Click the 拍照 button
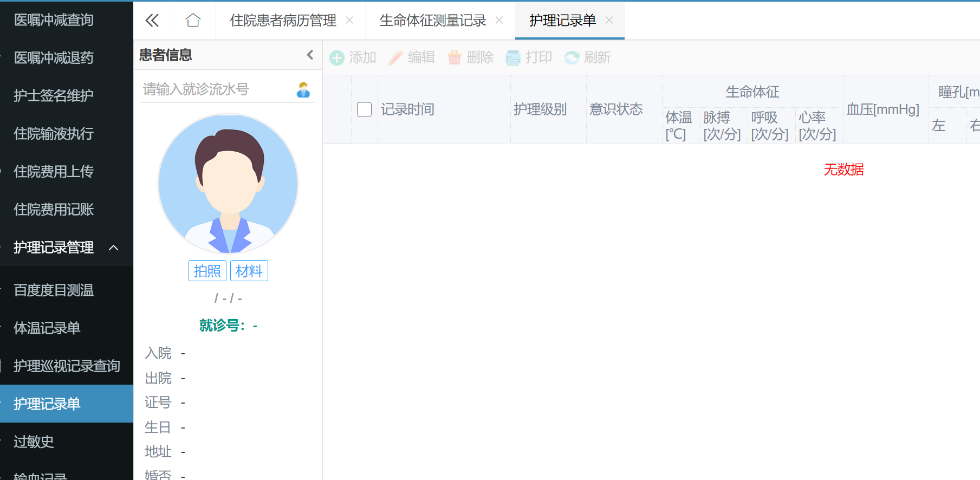The width and height of the screenshot is (980, 480). pyautogui.click(x=207, y=271)
